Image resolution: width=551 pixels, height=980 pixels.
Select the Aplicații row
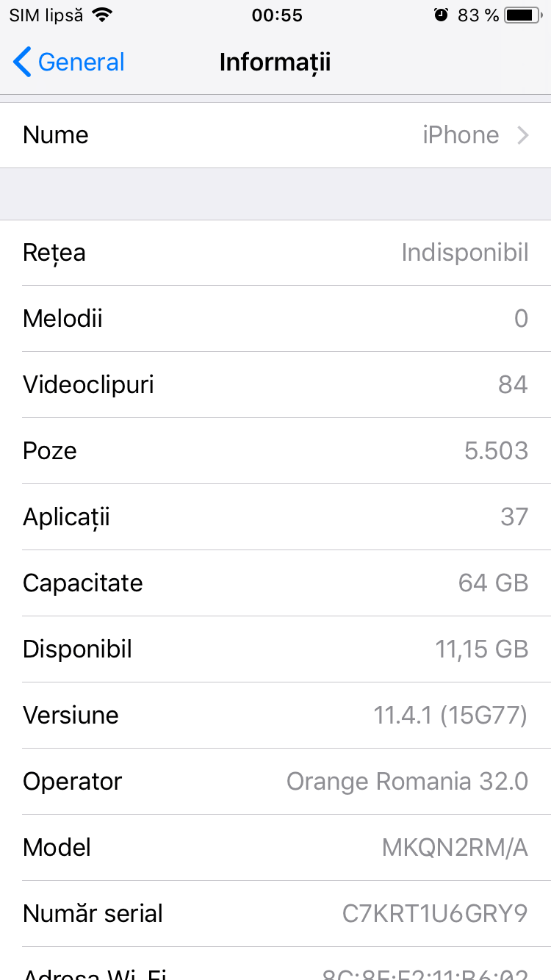point(275,517)
